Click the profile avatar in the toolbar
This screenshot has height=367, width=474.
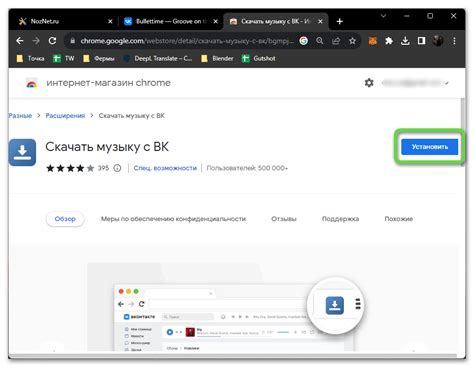[x=438, y=41]
